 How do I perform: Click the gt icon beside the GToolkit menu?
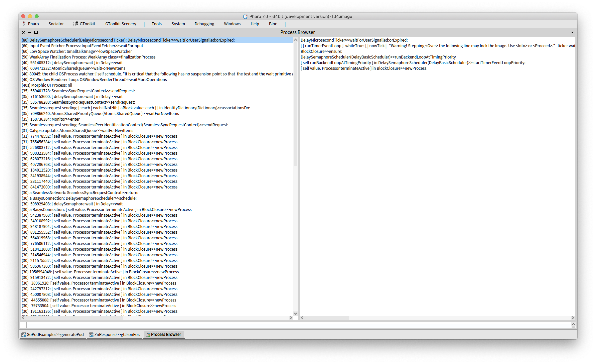(75, 23)
